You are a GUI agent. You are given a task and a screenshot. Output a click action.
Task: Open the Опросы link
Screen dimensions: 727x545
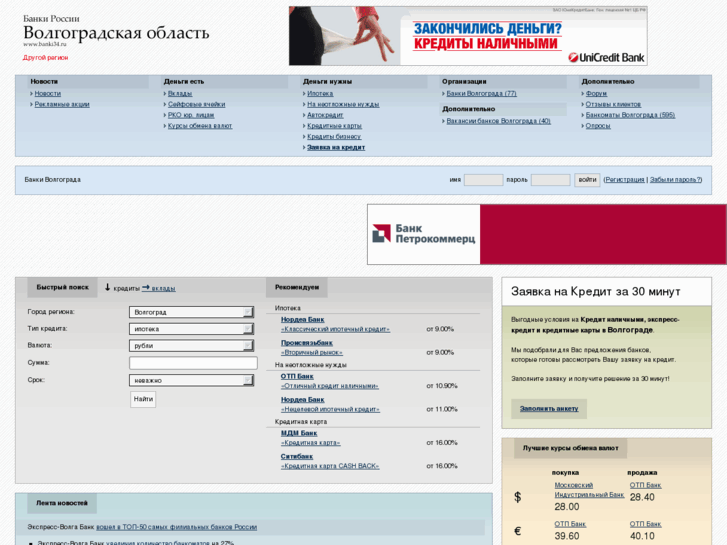[598, 126]
